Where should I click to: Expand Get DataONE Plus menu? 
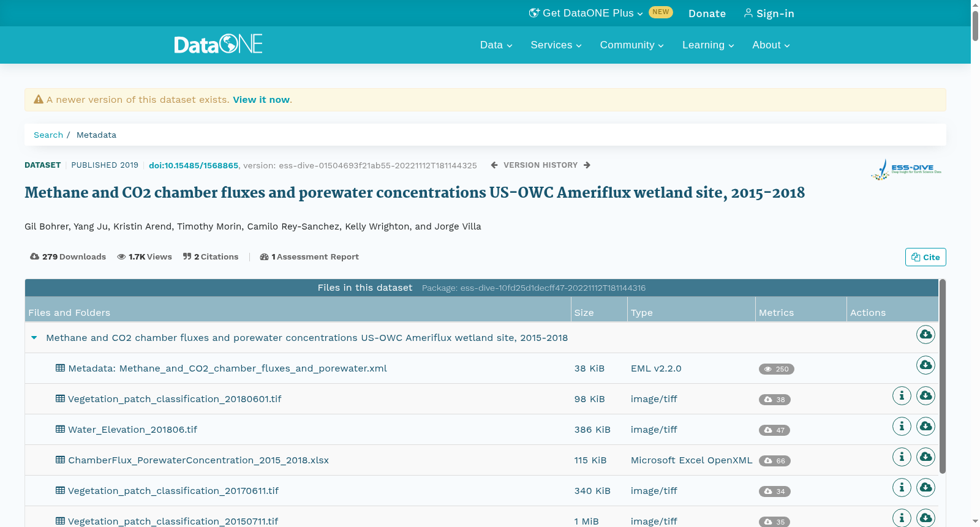(586, 13)
